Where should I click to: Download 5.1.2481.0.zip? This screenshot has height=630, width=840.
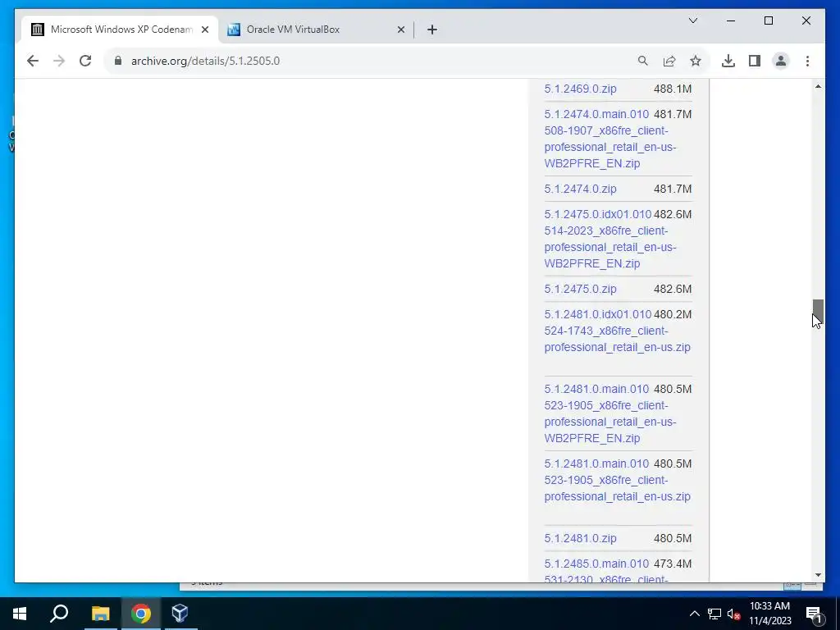(580, 538)
